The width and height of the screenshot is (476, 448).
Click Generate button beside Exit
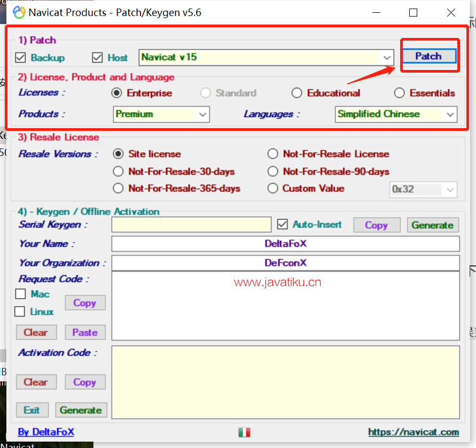tap(81, 410)
